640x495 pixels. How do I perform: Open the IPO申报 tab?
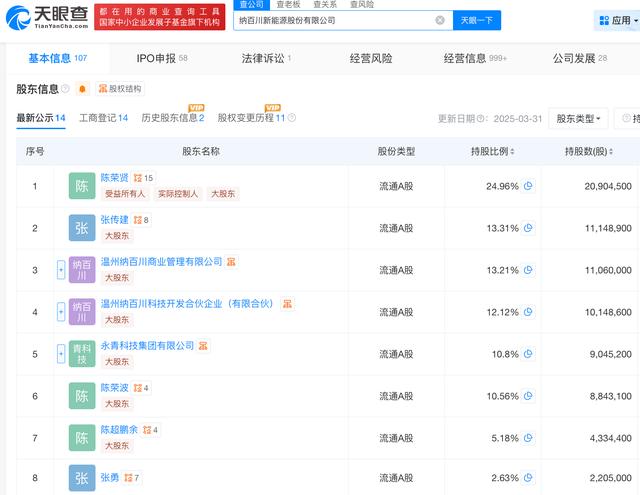162,58
